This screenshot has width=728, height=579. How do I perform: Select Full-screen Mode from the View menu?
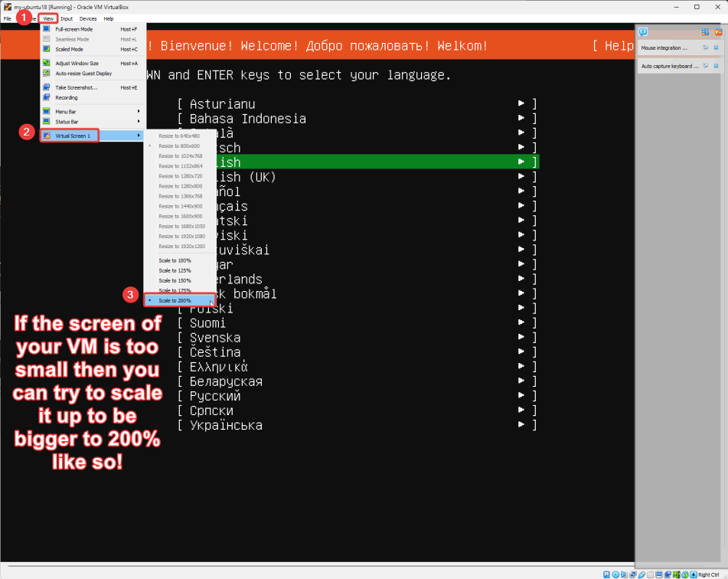click(93, 29)
